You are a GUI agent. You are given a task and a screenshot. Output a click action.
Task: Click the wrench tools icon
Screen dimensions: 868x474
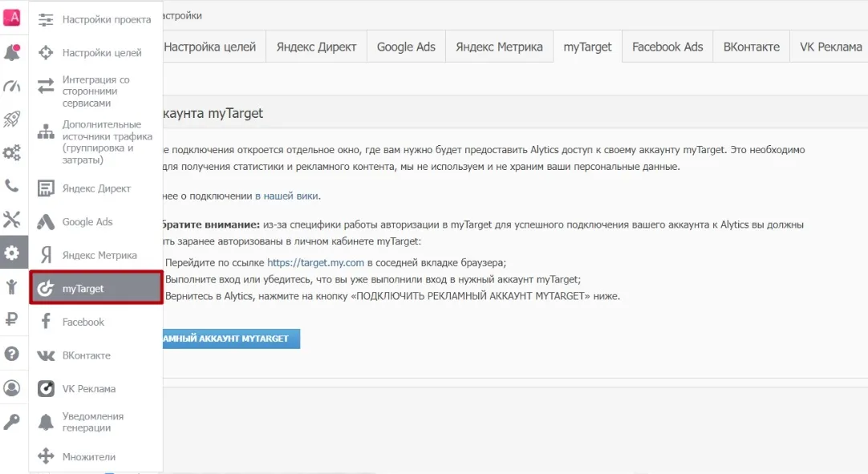tap(11, 219)
